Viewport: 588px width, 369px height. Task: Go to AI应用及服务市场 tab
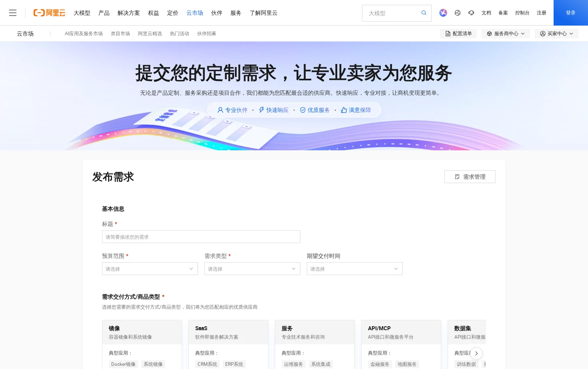[x=84, y=34]
